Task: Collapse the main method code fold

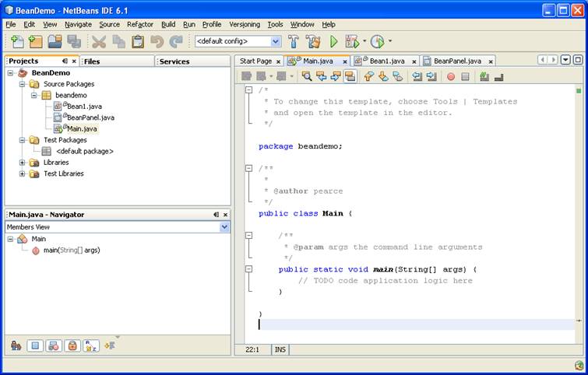Action: tap(248, 269)
